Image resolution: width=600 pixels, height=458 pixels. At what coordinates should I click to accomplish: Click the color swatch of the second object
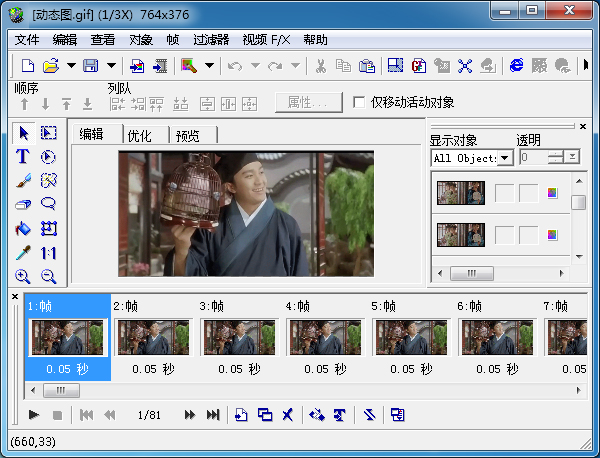[x=552, y=235]
